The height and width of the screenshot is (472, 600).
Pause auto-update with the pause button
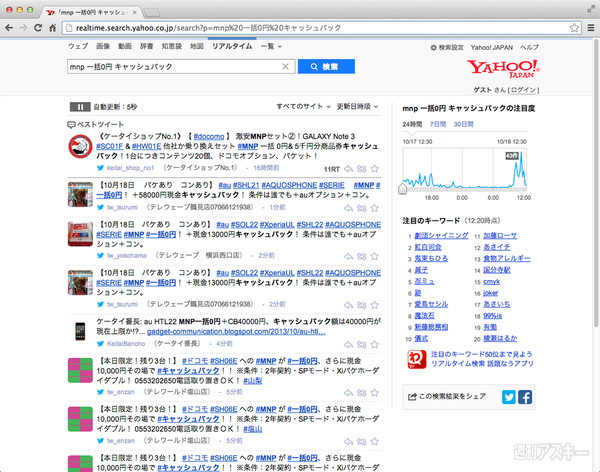pyautogui.click(x=80, y=107)
